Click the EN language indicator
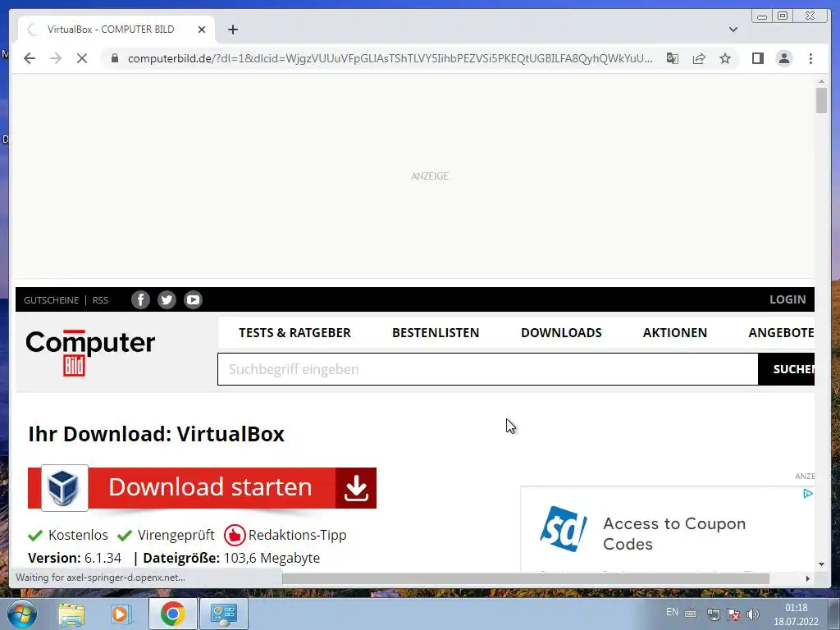 pyautogui.click(x=672, y=612)
